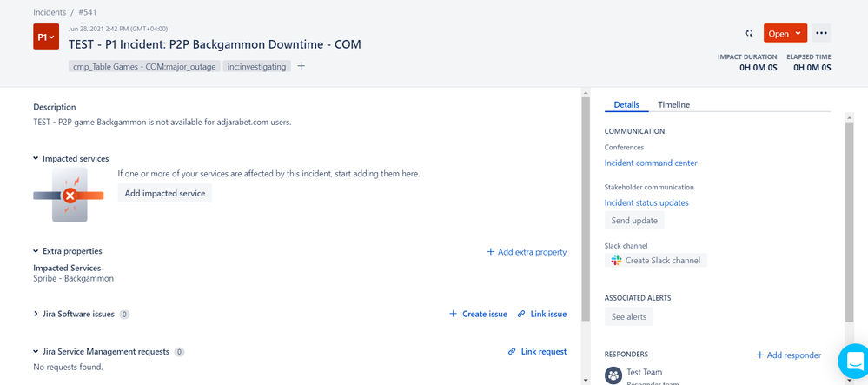Screen dimensions: 868x385
Task: Click the scroll-down arrow of main scrollbar
Action: pos(586,380)
